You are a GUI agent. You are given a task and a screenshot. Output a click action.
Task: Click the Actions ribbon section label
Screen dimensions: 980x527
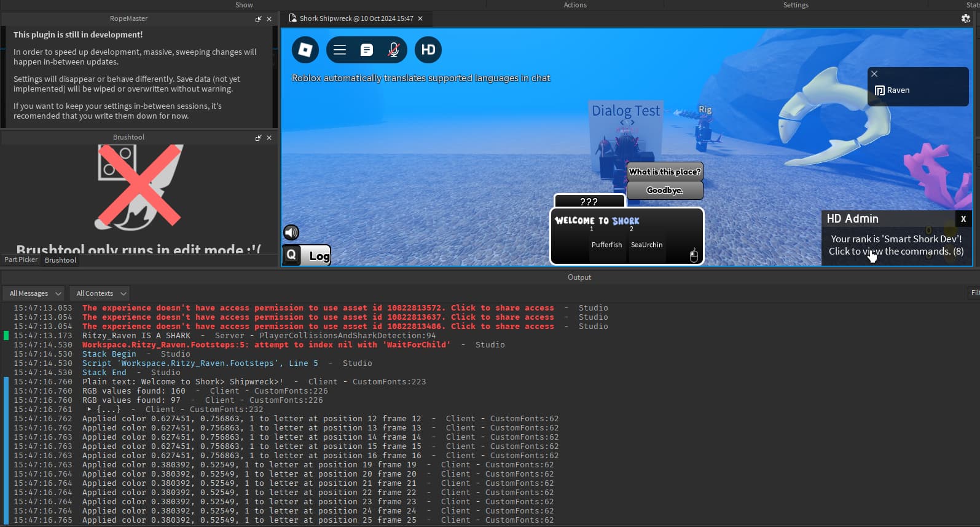[575, 5]
